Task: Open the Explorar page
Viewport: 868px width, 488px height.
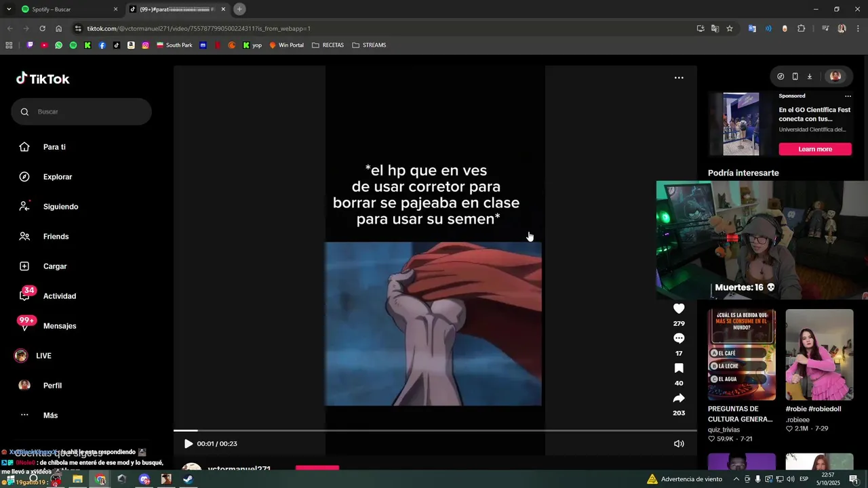Action: pos(58,177)
